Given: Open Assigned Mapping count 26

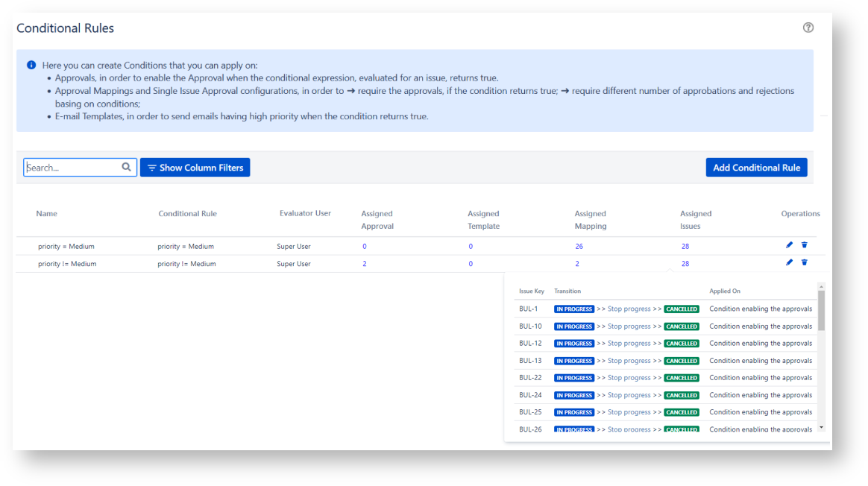Looking at the screenshot, I should point(579,246).
